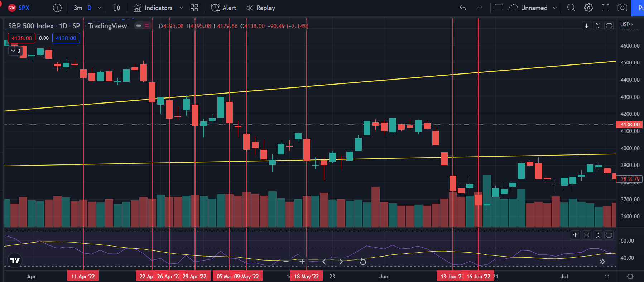This screenshot has height=282, width=644.
Task: Click the 09 May '22 date marker
Action: pos(246,276)
